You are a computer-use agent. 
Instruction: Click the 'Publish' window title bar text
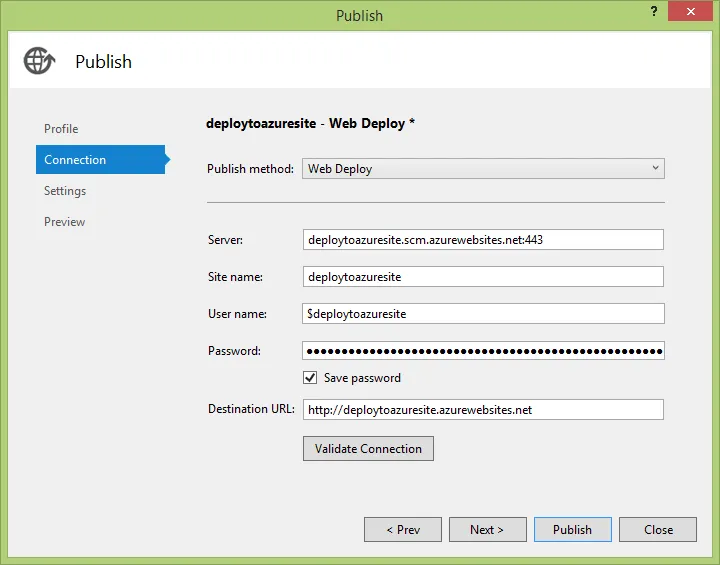click(x=359, y=16)
